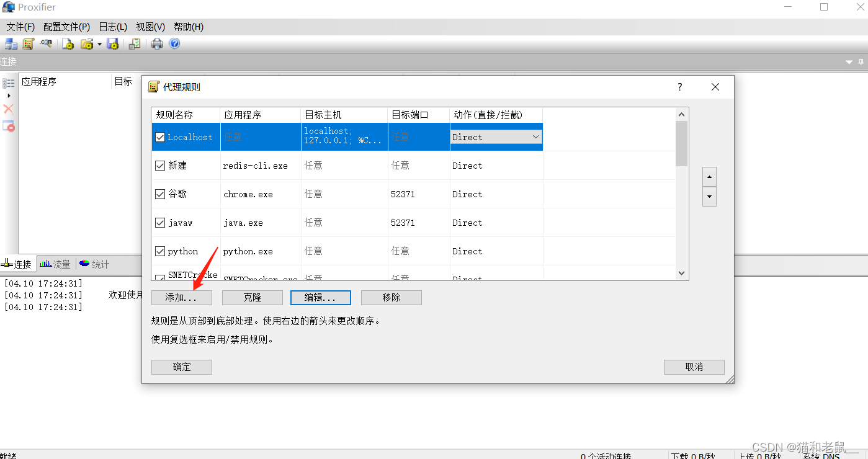Image resolution: width=868 pixels, height=459 pixels.
Task: Confirm with the 确定 button
Action: [x=182, y=367]
